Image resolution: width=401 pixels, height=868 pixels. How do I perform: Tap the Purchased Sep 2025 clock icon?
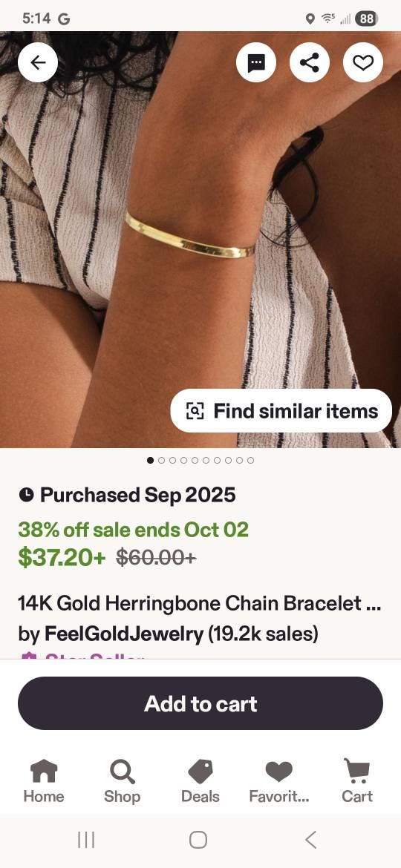tap(26, 494)
